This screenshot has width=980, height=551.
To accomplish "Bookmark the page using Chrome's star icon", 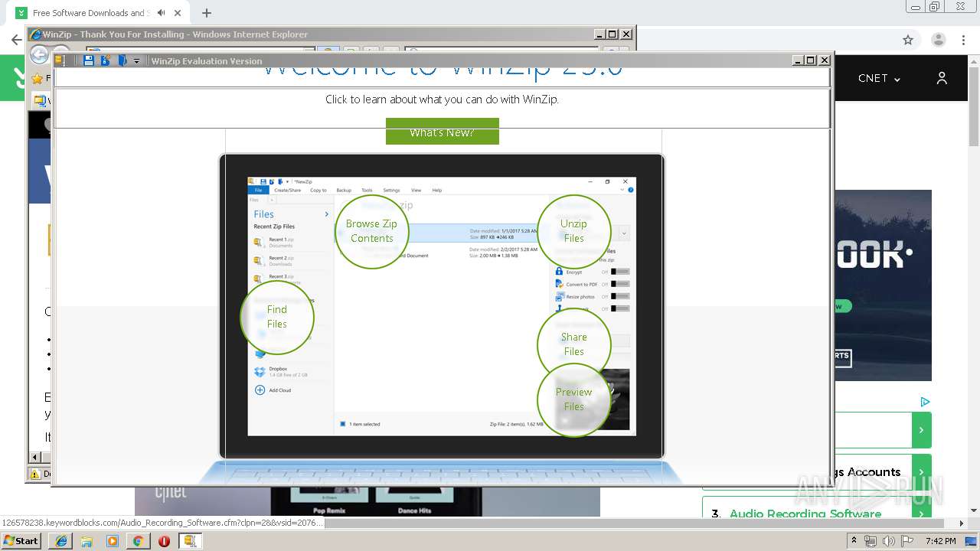I will pyautogui.click(x=908, y=40).
